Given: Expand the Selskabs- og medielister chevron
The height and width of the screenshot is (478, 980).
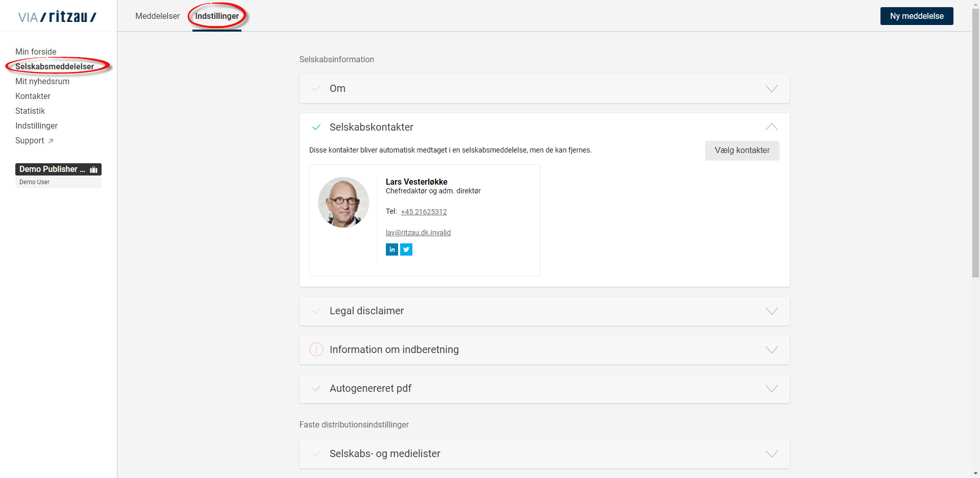Looking at the screenshot, I should coord(771,454).
